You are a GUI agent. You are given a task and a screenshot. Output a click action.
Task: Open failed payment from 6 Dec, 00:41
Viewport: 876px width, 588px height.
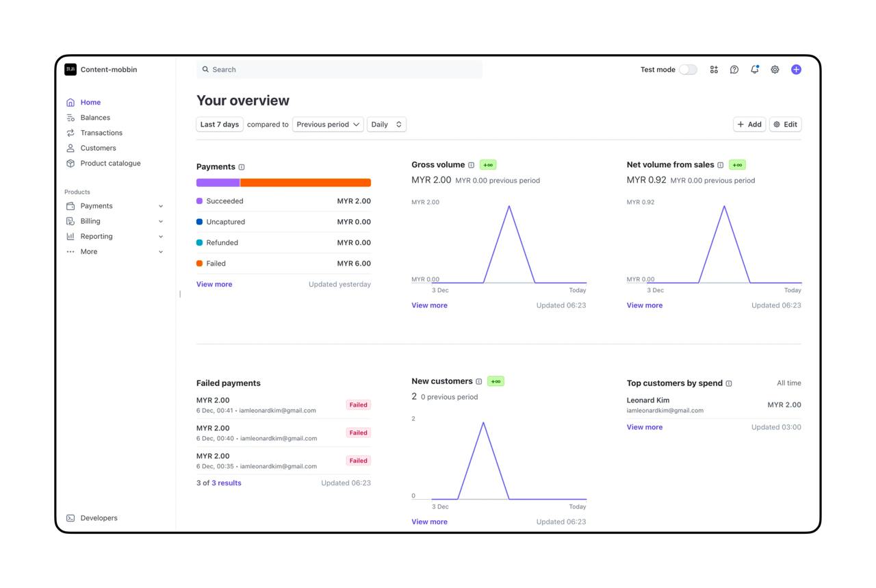(x=283, y=405)
